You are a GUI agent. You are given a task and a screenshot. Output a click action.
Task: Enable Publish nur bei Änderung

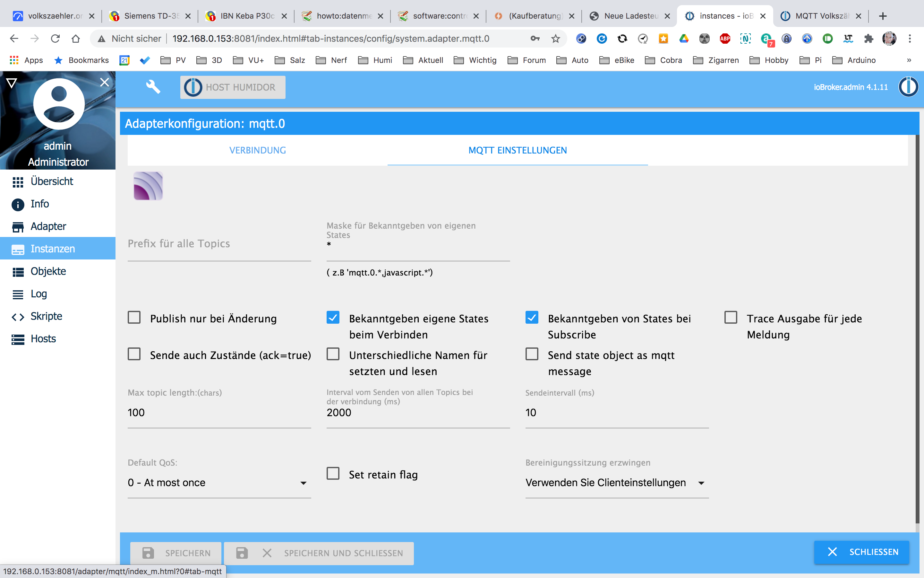[134, 318]
